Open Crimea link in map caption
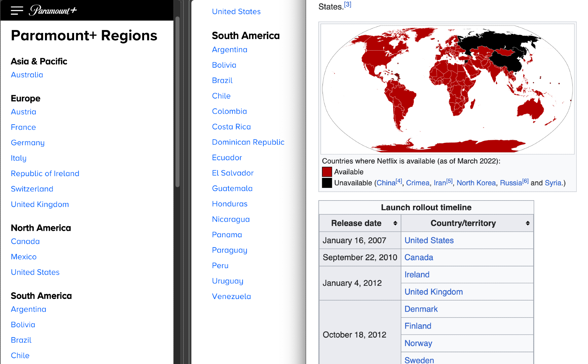The width and height of the screenshot is (588, 364). tap(417, 183)
